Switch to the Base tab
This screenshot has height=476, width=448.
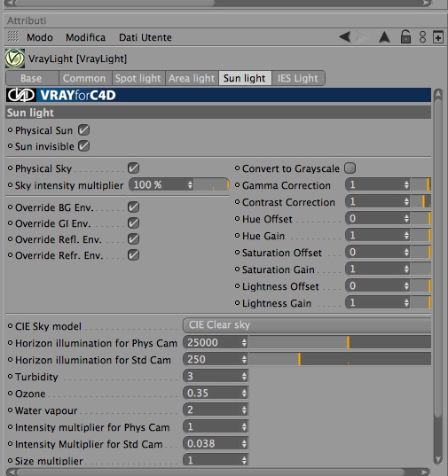click(32, 78)
